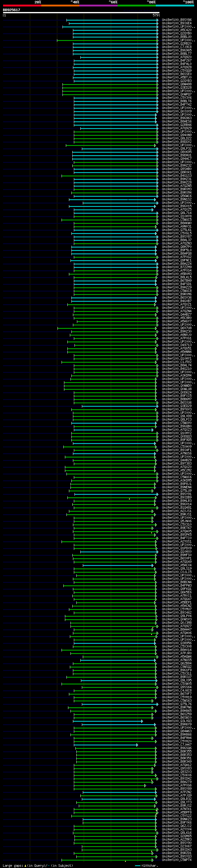This screenshot has width=197, height=868.
Task: Select hit label UniRef100_A7QA12
Action: (176, 765)
